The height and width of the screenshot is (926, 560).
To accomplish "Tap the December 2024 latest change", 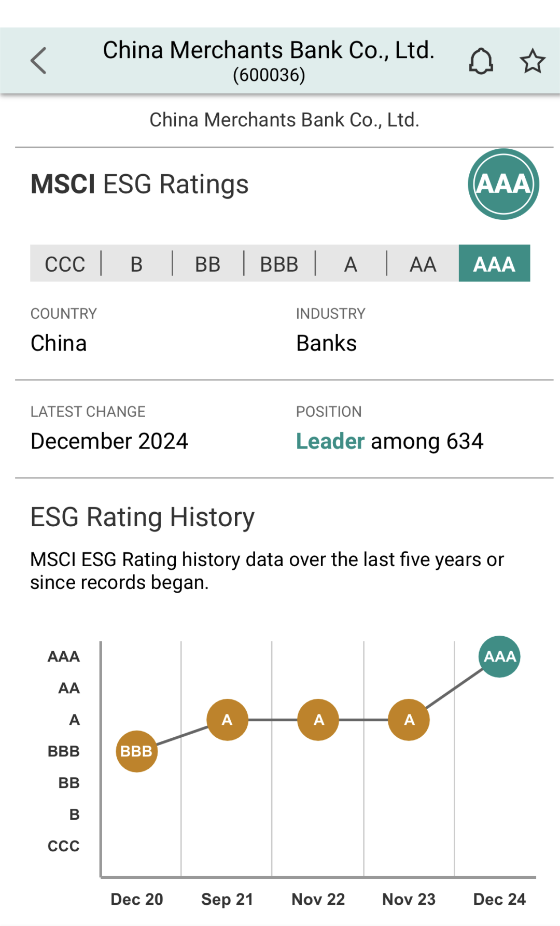I will pyautogui.click(x=109, y=441).
